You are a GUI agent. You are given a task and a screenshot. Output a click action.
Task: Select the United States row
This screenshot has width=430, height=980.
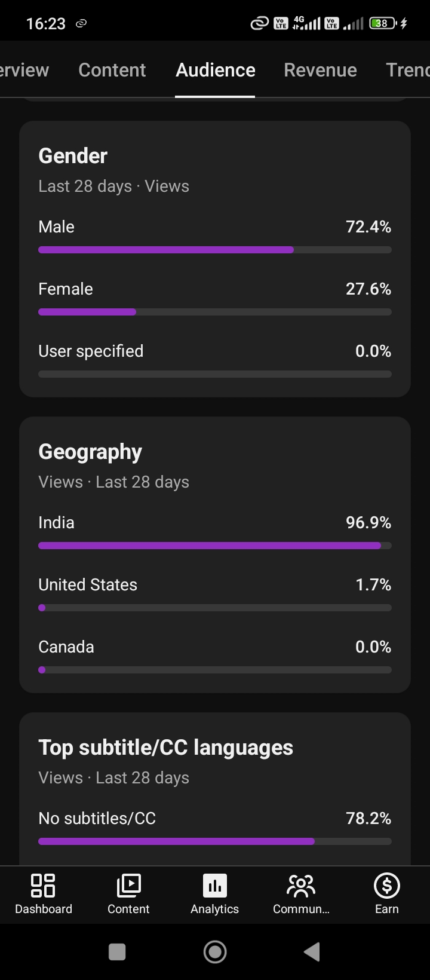pos(215,594)
